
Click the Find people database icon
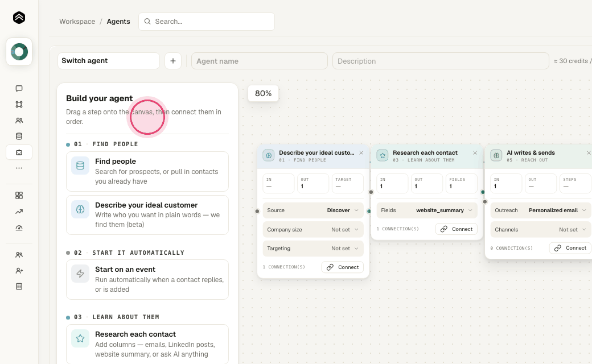80,166
